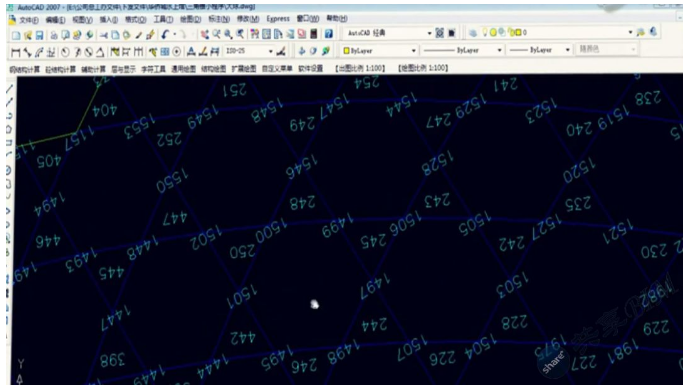Open the 字符工具 menu

point(153,69)
